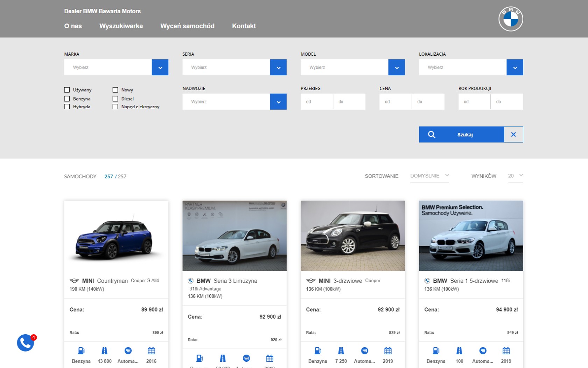This screenshot has height=368, width=588.
Task: Open the Kontakt link in navigation
Action: 244,26
